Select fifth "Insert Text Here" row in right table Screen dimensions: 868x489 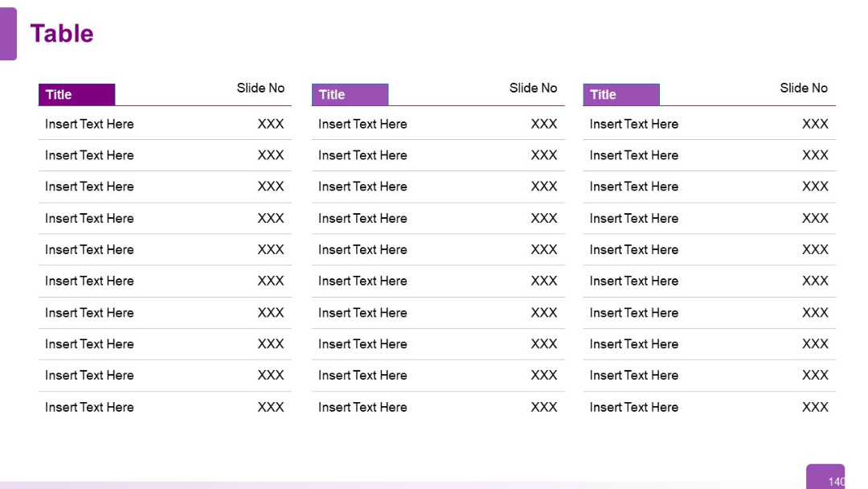click(x=634, y=250)
